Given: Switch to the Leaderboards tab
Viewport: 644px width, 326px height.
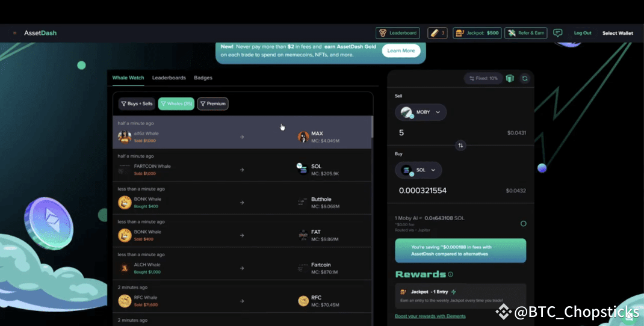Looking at the screenshot, I should click(x=169, y=78).
